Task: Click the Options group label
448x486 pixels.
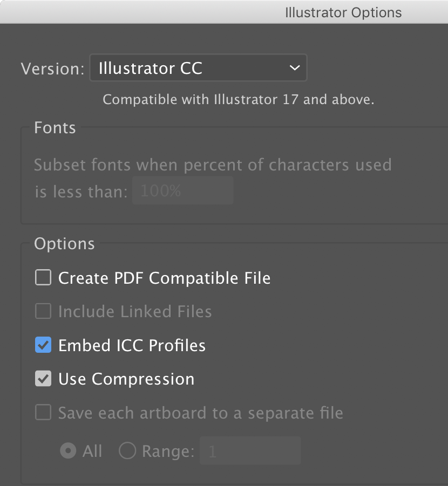Action: coord(64,243)
